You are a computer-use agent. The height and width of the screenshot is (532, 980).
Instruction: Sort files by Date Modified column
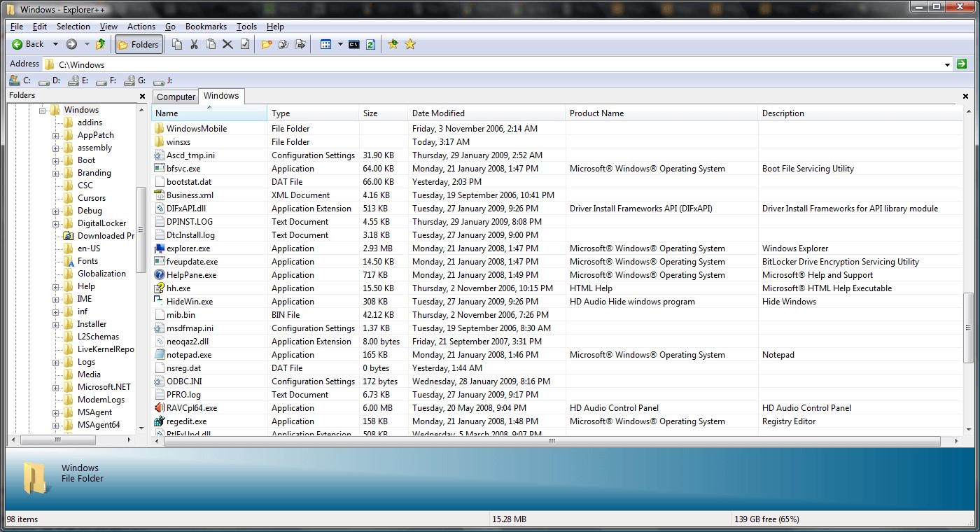click(438, 113)
